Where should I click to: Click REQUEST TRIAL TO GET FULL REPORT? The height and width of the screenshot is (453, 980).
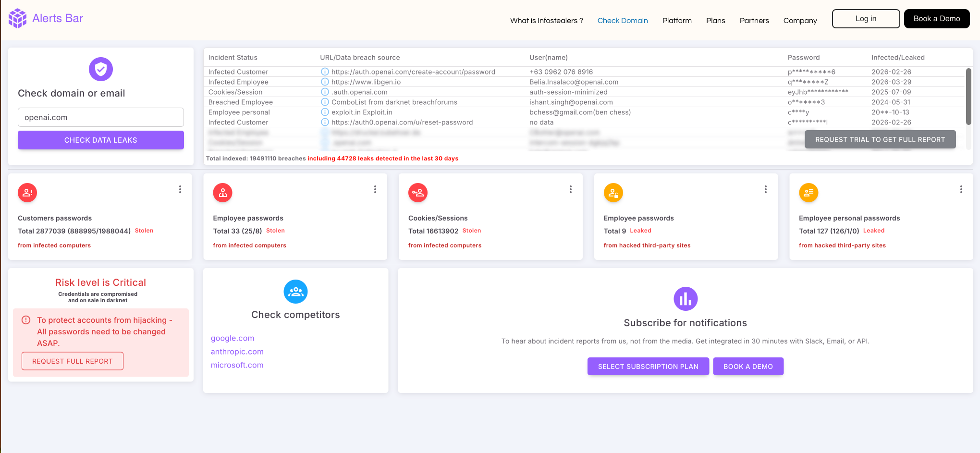(x=880, y=139)
